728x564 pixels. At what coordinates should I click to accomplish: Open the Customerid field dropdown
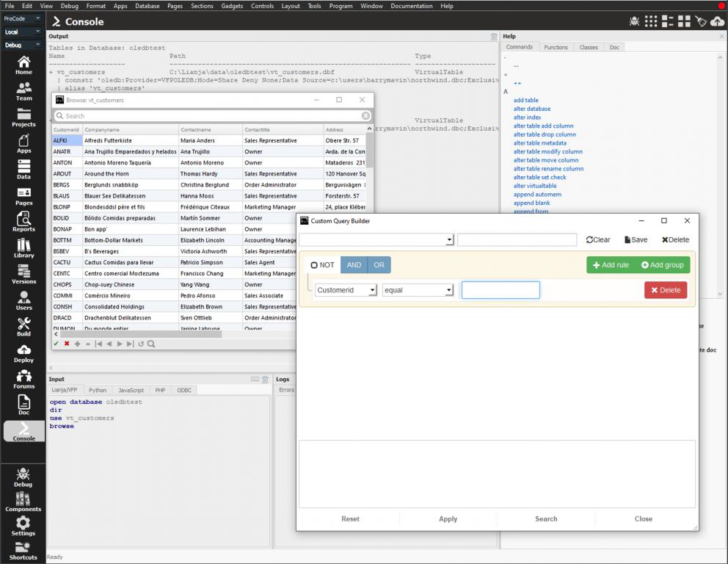(345, 290)
